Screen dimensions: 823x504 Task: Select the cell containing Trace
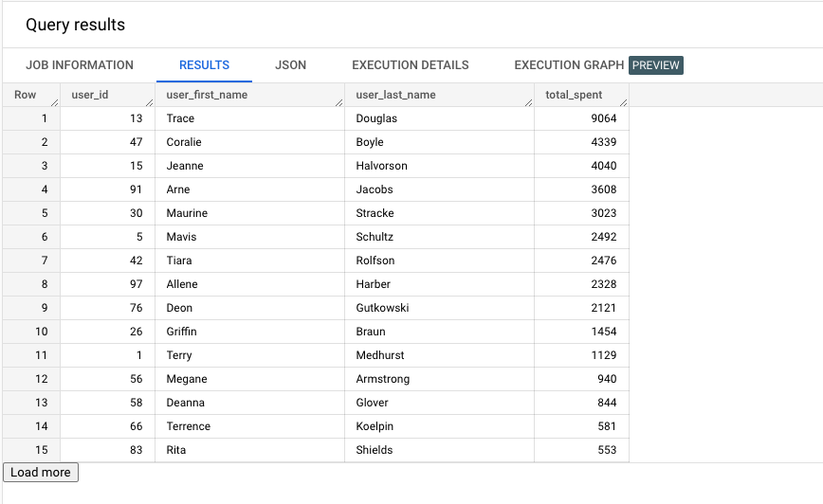180,118
